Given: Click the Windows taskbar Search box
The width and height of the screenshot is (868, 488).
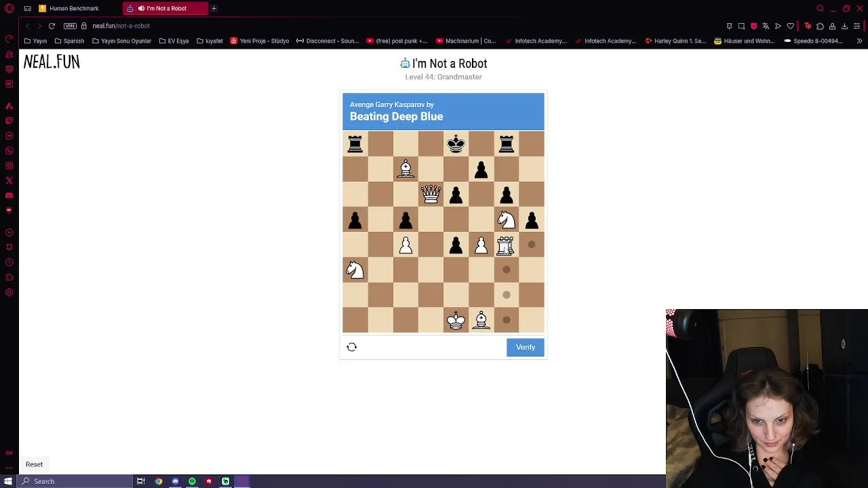Looking at the screenshot, I should pyautogui.click(x=75, y=481).
